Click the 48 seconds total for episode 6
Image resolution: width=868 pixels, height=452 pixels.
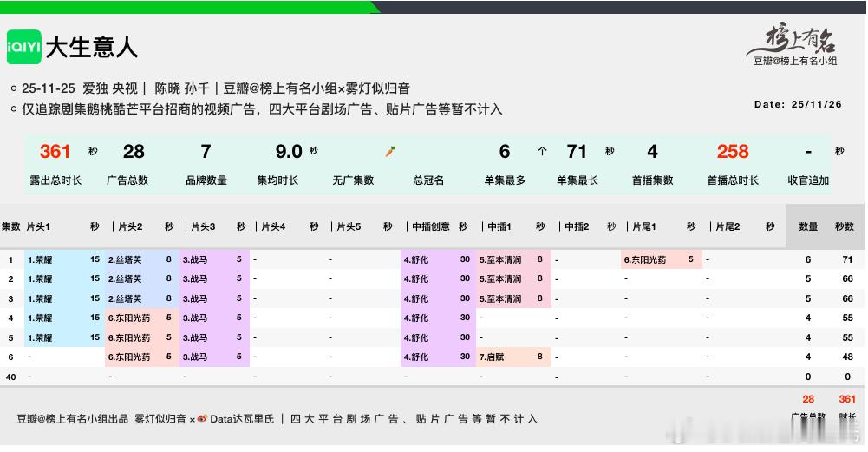pos(847,357)
